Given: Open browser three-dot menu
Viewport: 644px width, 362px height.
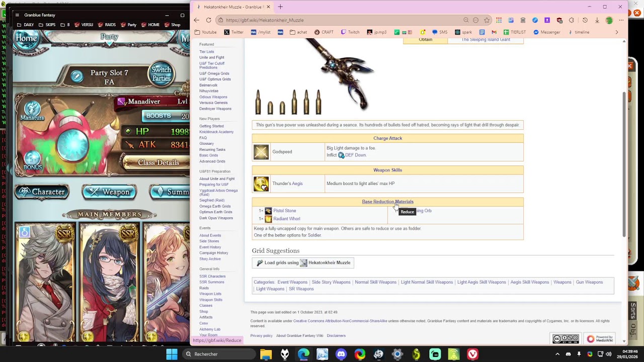Looking at the screenshot, I should [622, 20].
